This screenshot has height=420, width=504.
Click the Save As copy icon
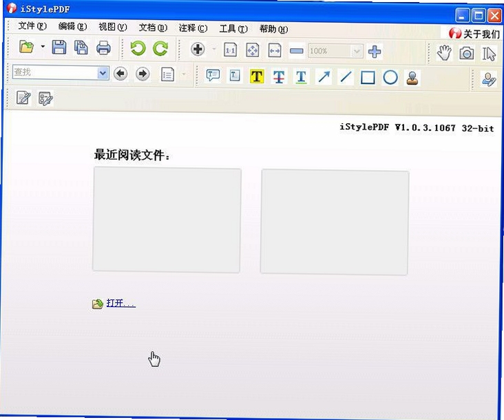coord(81,48)
